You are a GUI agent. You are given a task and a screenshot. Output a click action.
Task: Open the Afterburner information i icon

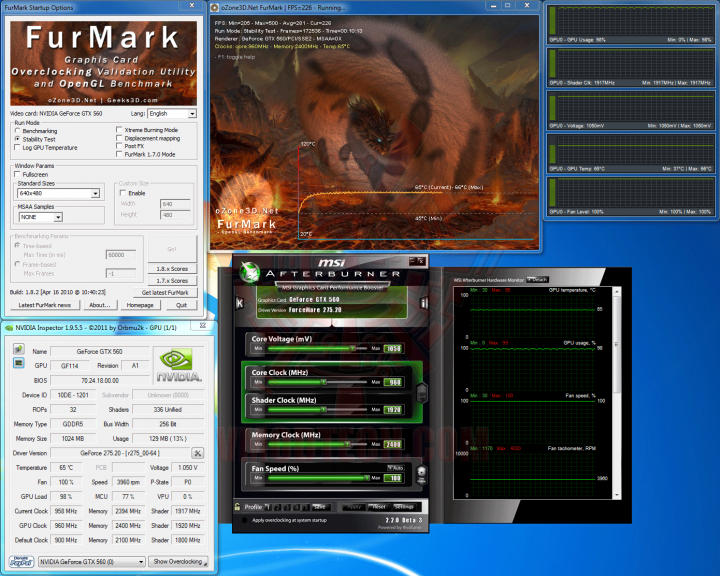[423, 303]
